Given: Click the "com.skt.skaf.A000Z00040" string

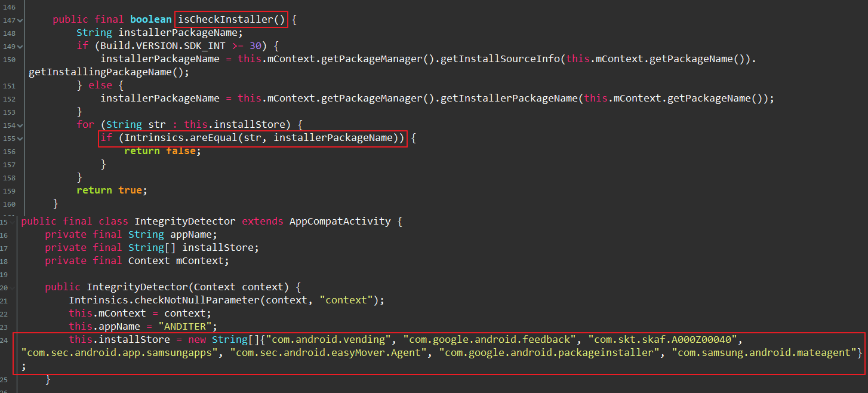Looking at the screenshot, I should click(663, 339).
